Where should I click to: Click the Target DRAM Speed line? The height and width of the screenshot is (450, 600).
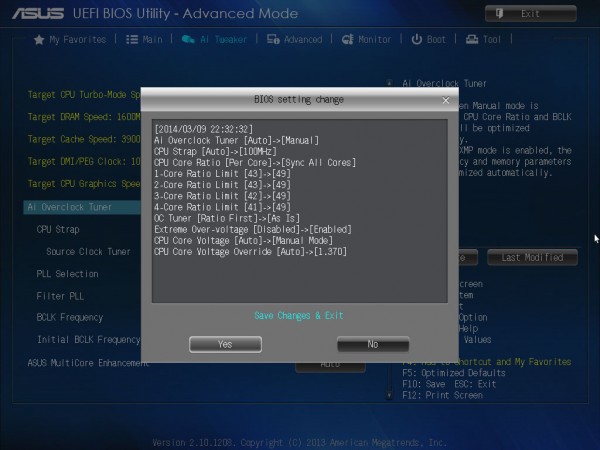84,117
